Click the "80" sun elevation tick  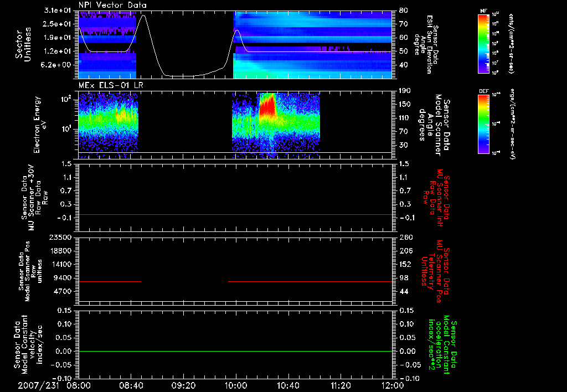coord(403,11)
